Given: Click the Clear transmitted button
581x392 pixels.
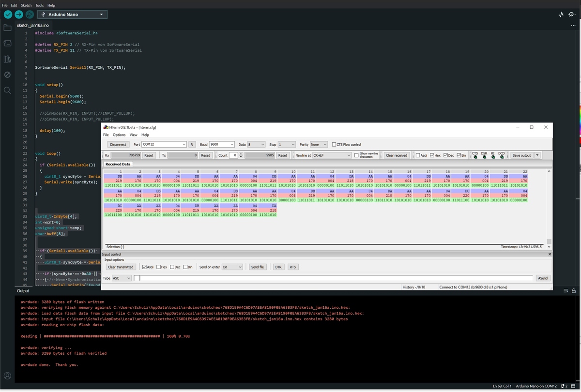Looking at the screenshot, I should click(x=121, y=267).
